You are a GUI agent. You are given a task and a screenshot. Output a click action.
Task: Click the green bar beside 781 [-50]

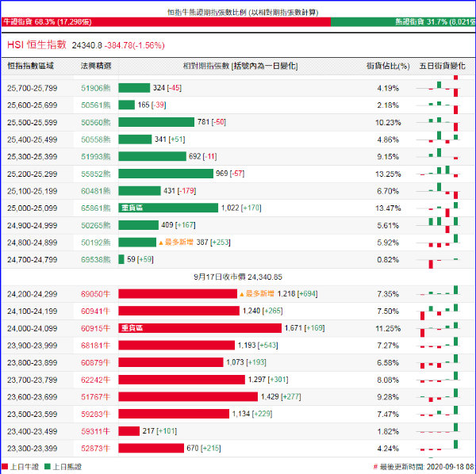[x=156, y=122]
